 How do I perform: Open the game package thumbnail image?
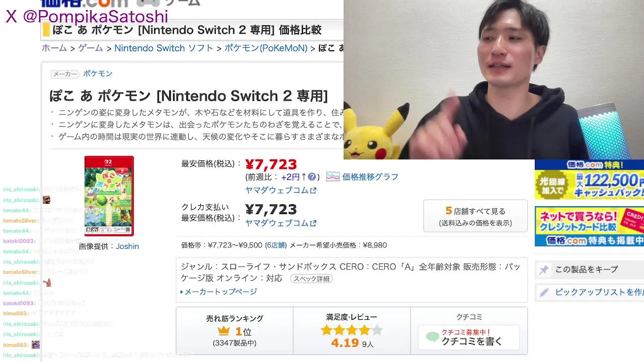point(109,196)
